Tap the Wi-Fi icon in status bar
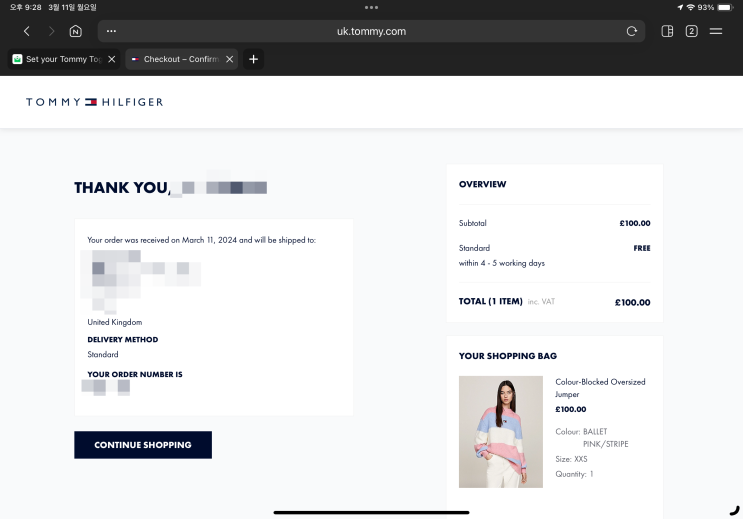The width and height of the screenshot is (743, 519). [690, 8]
